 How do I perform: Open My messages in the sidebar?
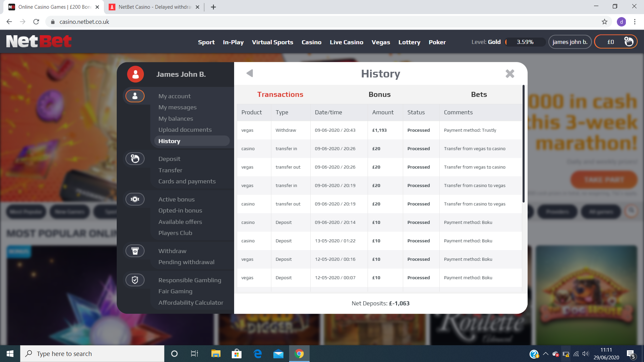point(177,107)
